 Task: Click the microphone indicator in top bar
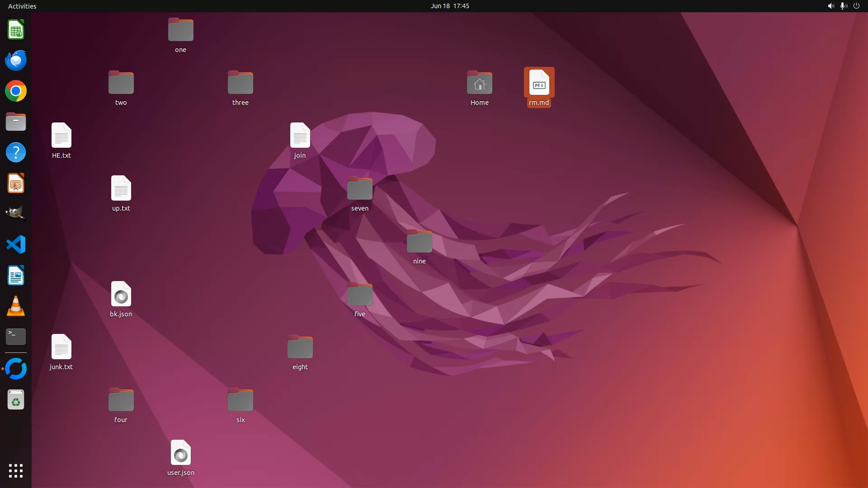coord(843,6)
